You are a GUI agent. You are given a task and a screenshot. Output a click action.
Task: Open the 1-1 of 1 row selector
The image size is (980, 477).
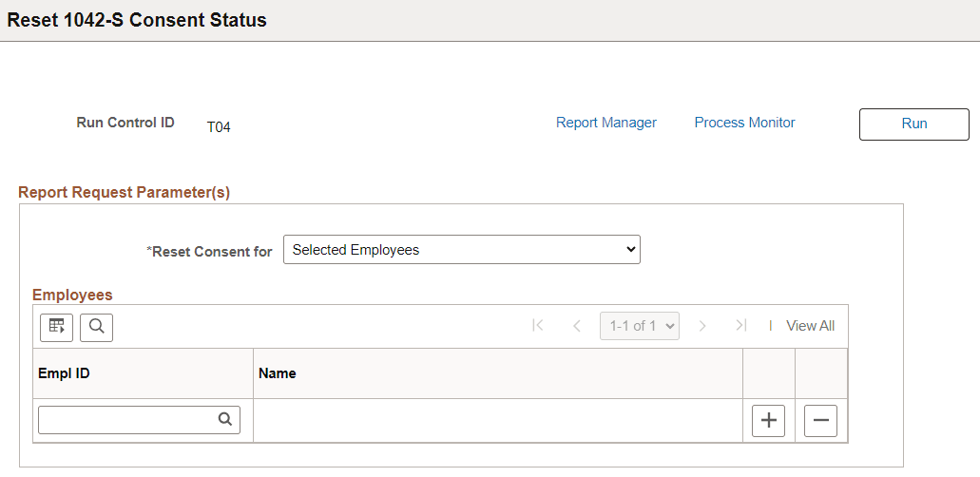tap(640, 326)
